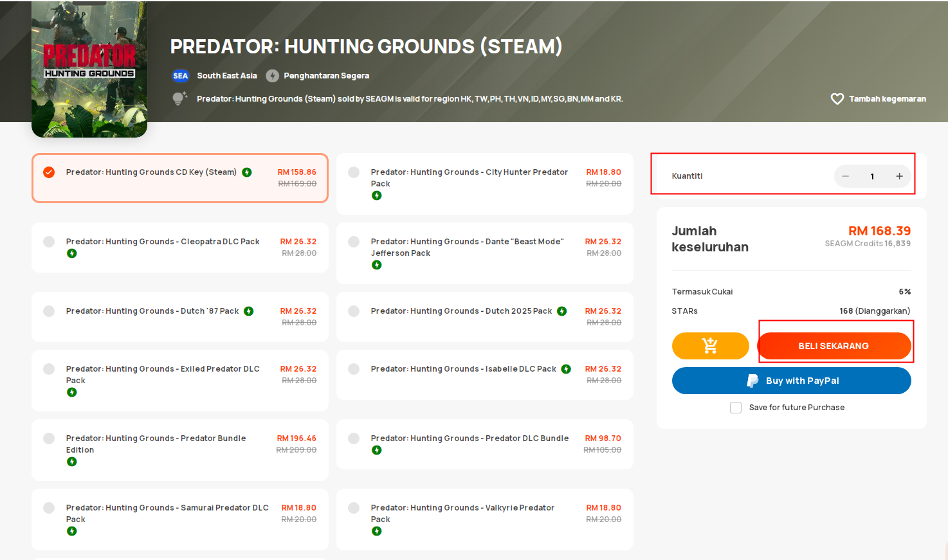Click the green lightning icon under City Hunter Predator Pack
948x560 pixels.
point(377,195)
